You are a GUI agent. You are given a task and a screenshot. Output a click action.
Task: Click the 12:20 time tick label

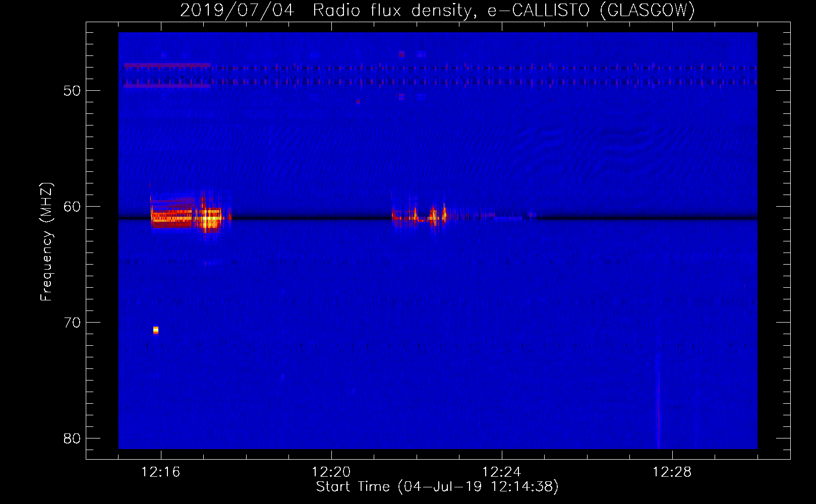click(331, 472)
